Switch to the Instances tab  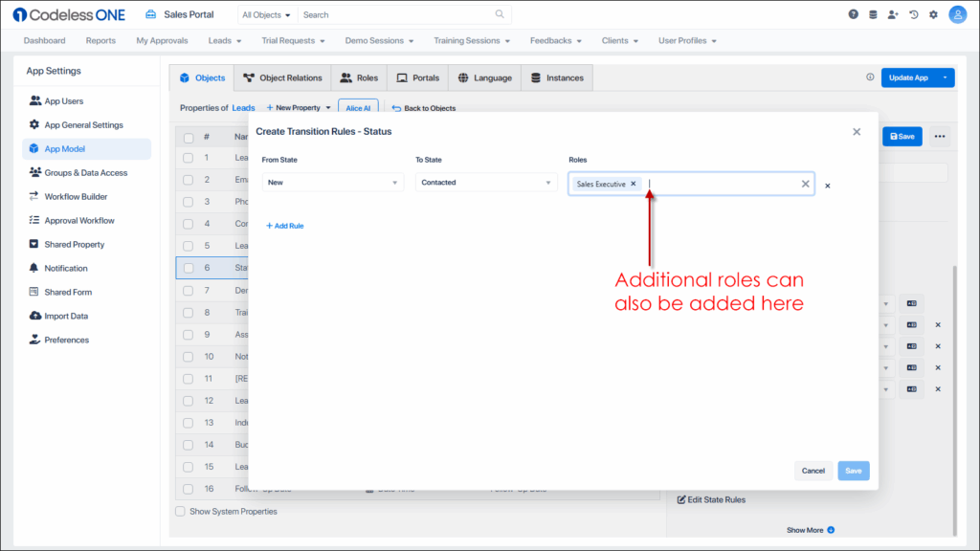tap(557, 77)
